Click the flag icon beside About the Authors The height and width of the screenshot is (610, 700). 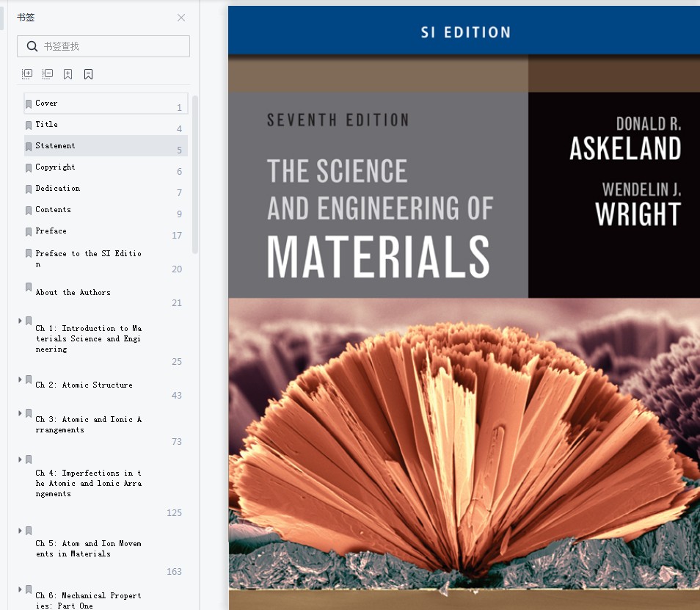tap(29, 287)
